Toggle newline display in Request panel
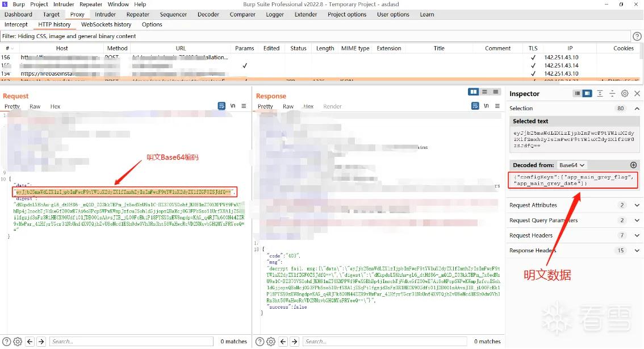Screen dimensions: 644x349 pyautogui.click(x=233, y=106)
